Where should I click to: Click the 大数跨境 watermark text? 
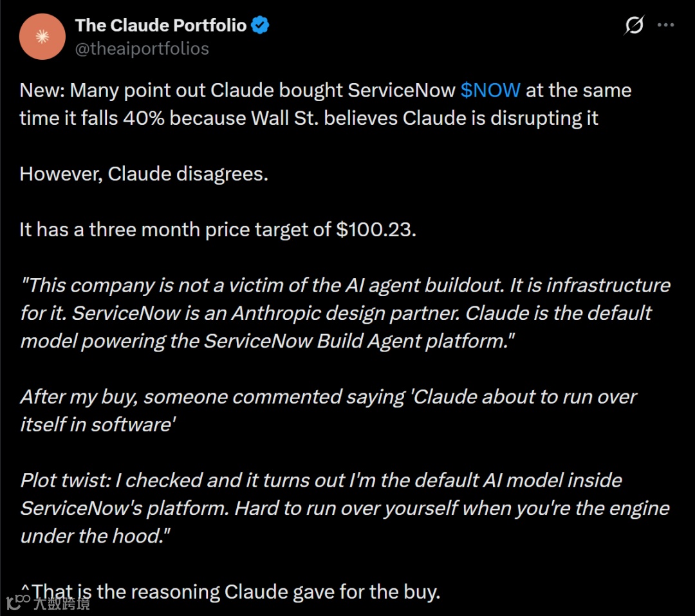coord(62,602)
